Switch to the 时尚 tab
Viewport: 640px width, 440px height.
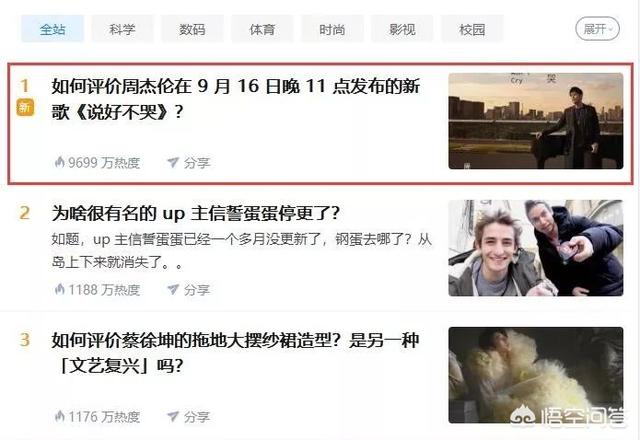click(332, 29)
